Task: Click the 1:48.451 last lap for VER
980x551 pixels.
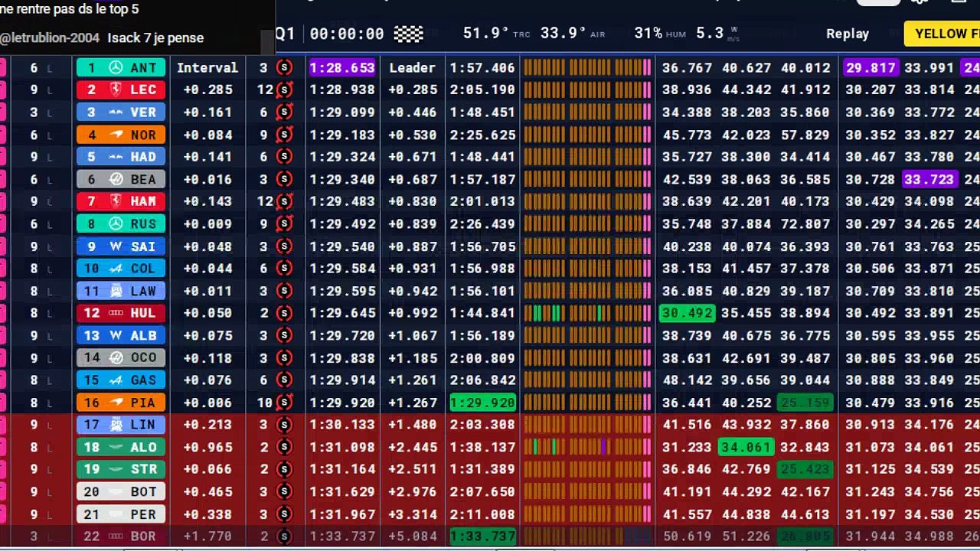Action: pyautogui.click(x=482, y=112)
